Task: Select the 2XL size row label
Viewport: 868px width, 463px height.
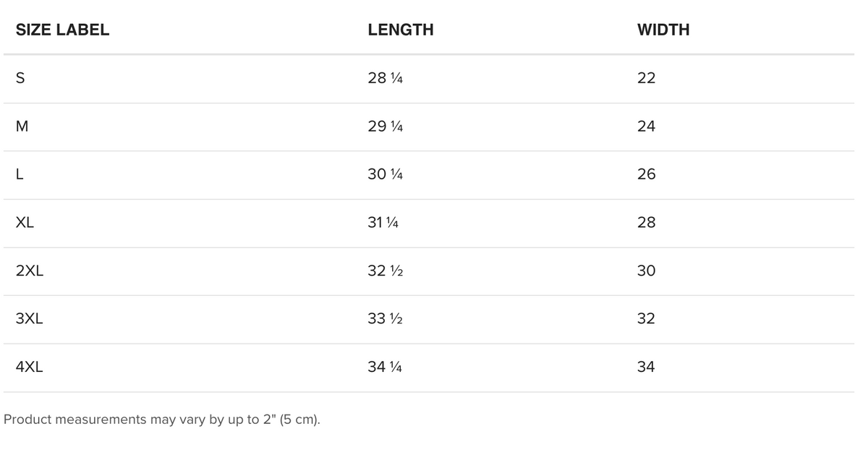Action: pyautogui.click(x=30, y=271)
